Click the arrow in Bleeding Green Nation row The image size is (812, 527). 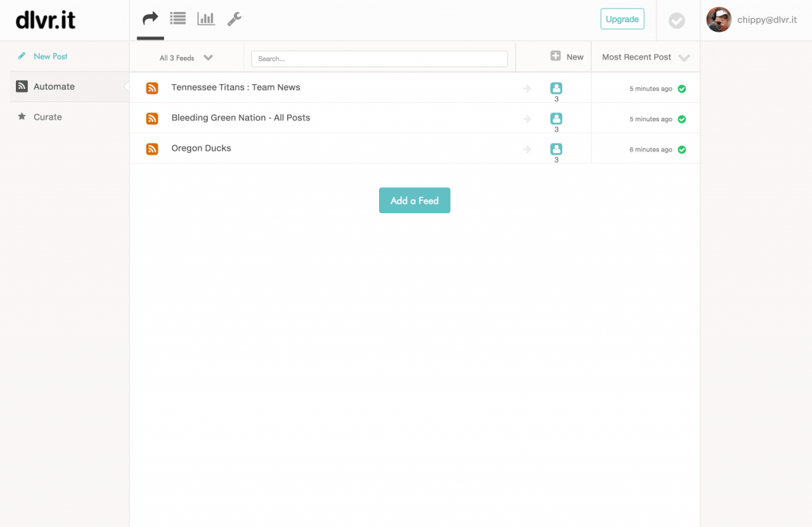(x=527, y=119)
